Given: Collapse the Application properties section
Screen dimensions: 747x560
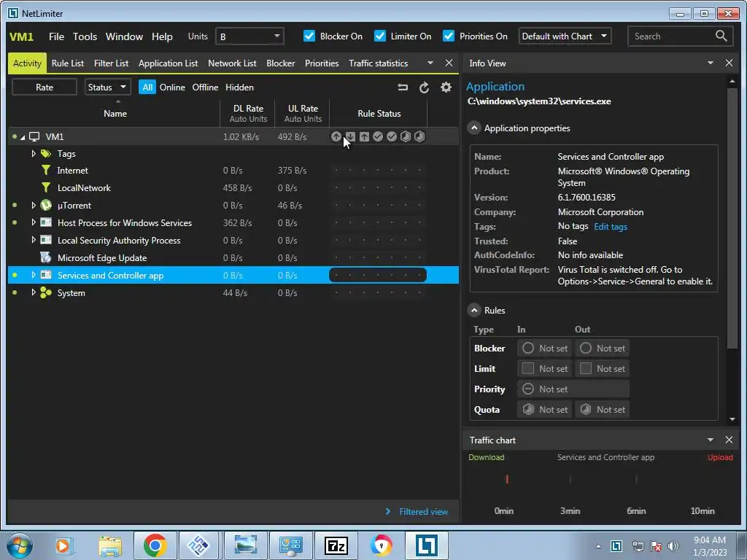Looking at the screenshot, I should 474,128.
